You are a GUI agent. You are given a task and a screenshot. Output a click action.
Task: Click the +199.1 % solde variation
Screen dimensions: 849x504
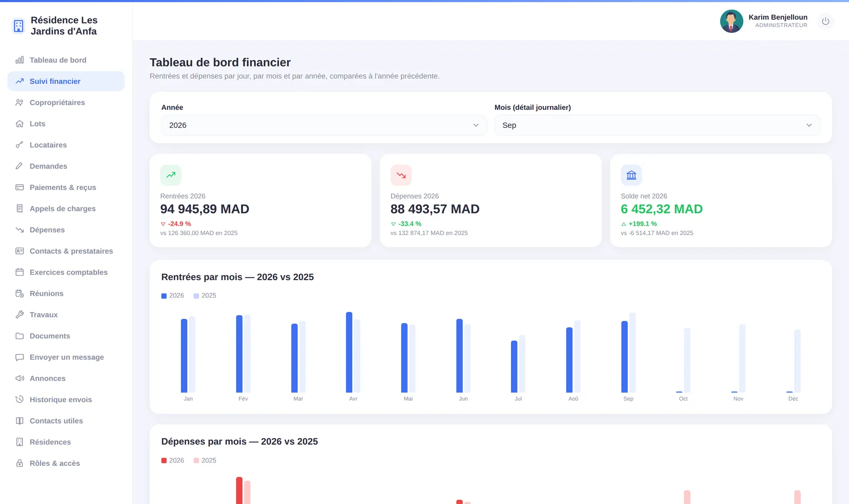[639, 224]
